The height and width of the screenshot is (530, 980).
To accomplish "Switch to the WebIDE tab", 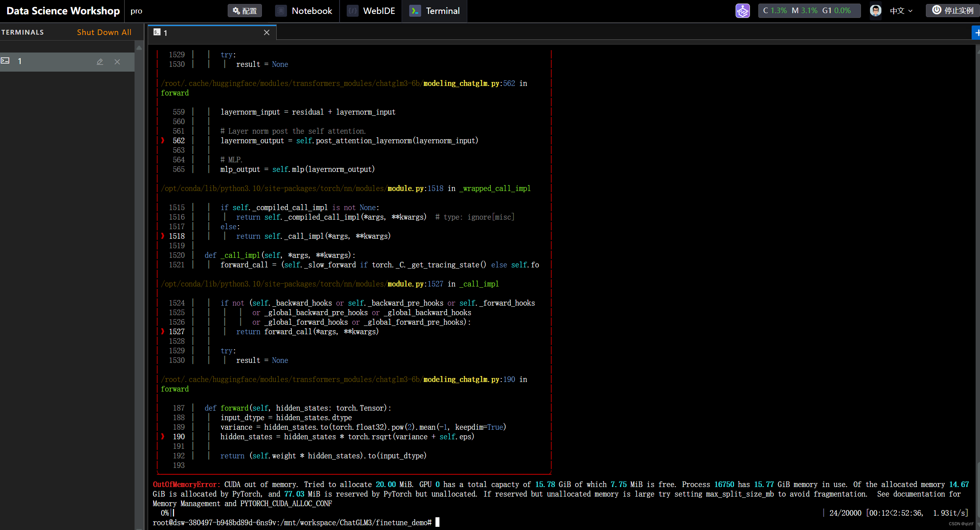I will [379, 11].
